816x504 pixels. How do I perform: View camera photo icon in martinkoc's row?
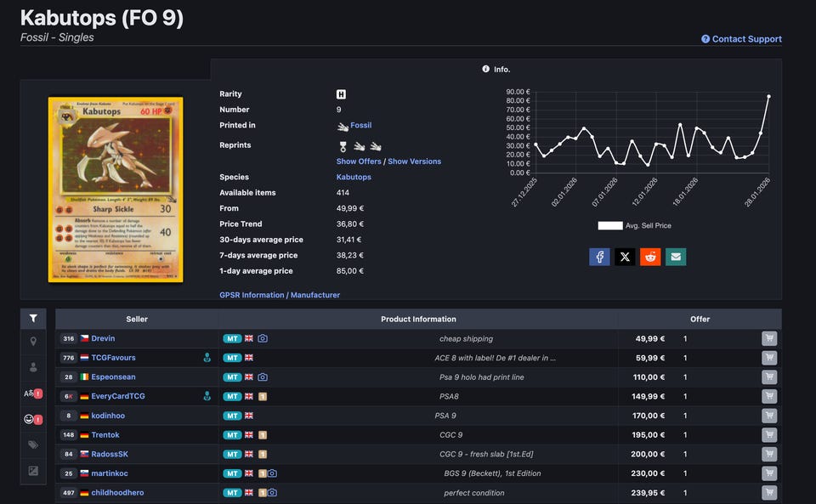pyautogui.click(x=272, y=473)
